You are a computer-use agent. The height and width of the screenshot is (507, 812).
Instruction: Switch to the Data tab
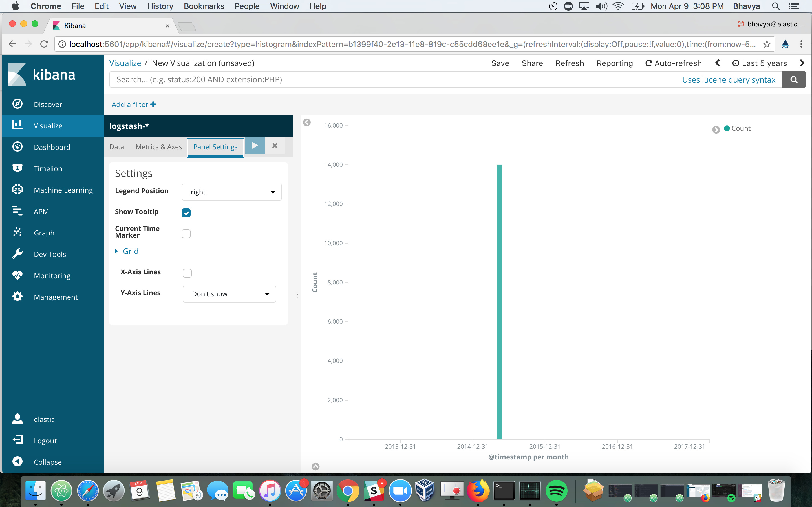click(x=116, y=147)
